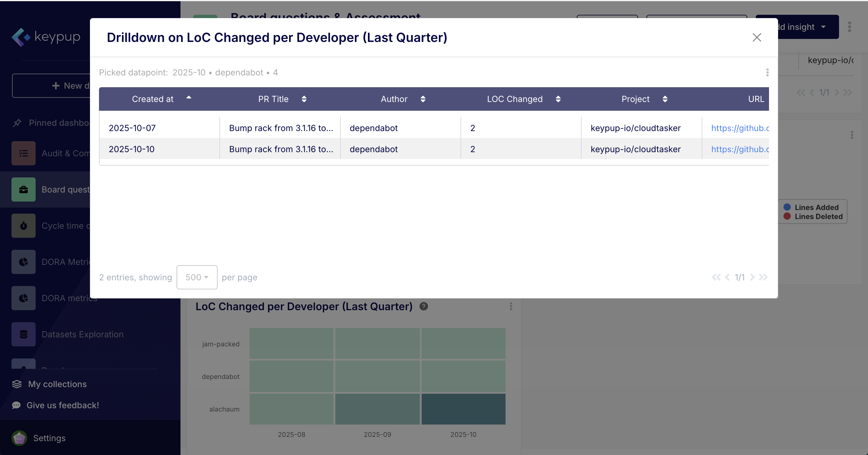Open GitHub link for 2025-10-07 PR
This screenshot has height=455, width=868.
click(x=740, y=128)
